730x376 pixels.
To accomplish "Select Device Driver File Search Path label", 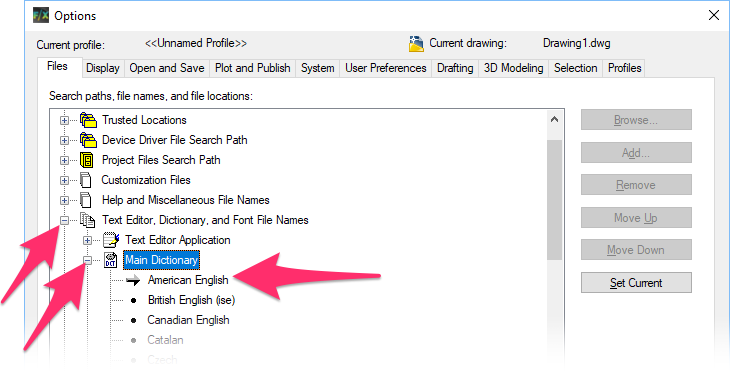I will (x=175, y=140).
